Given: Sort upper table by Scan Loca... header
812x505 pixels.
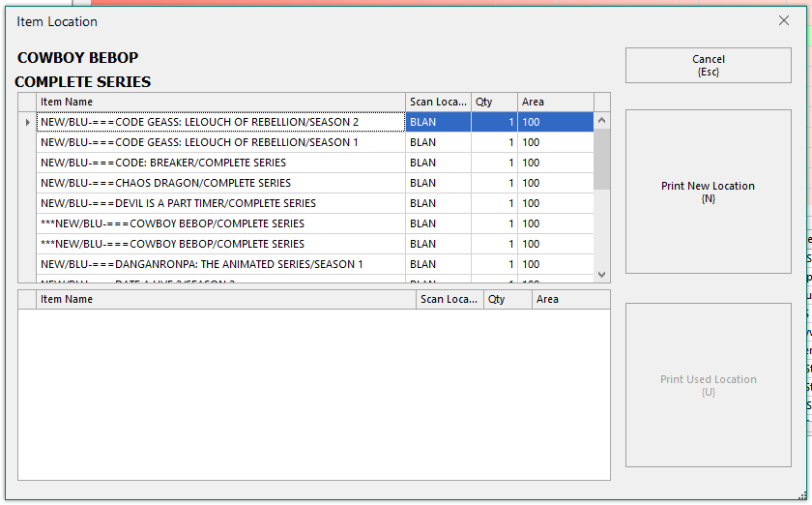Looking at the screenshot, I should point(438,103).
